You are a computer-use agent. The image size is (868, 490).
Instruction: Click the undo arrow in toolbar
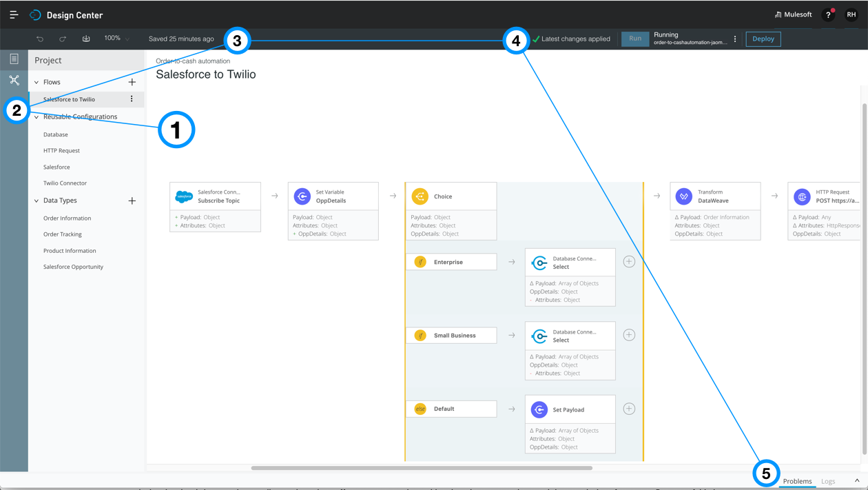[40, 39]
